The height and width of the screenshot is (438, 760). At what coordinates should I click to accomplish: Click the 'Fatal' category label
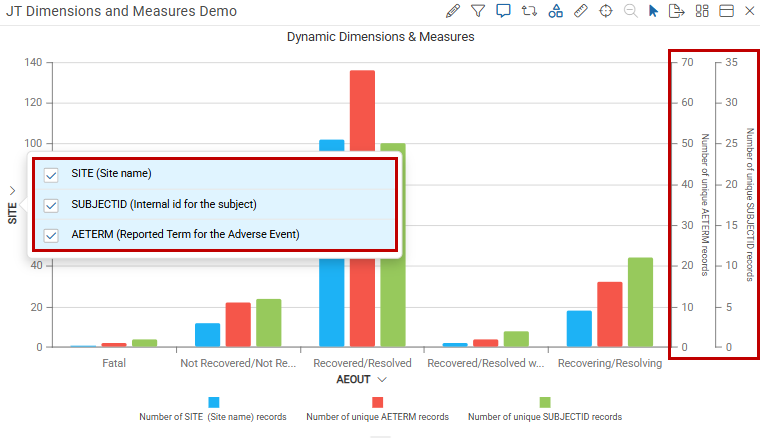[x=114, y=363]
